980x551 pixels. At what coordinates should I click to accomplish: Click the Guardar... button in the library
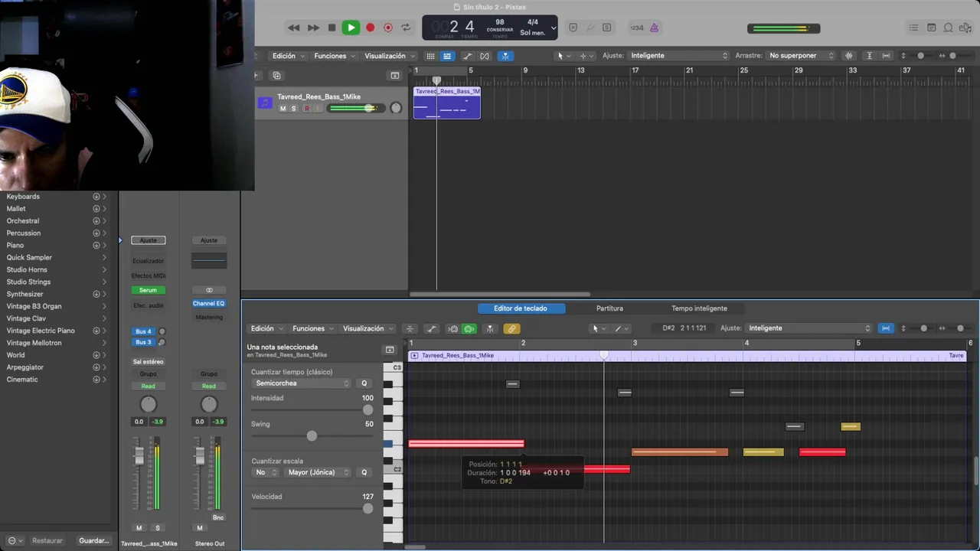coord(94,540)
